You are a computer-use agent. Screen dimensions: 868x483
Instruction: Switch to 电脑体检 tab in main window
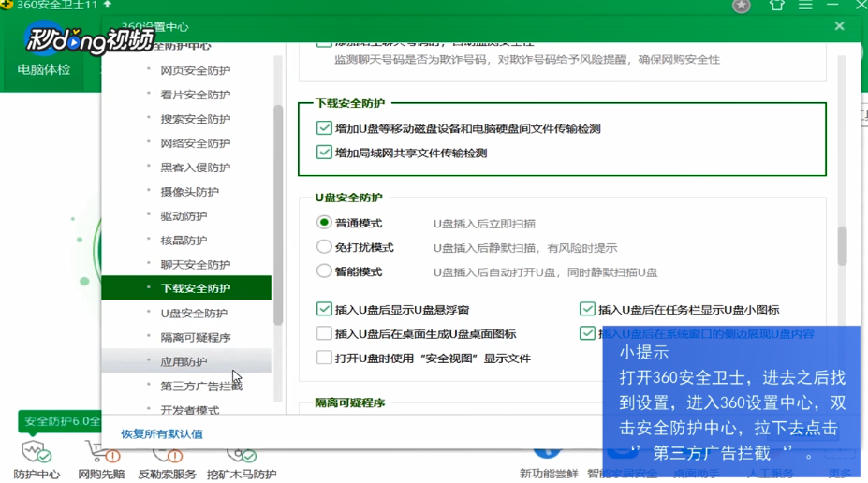coord(44,69)
